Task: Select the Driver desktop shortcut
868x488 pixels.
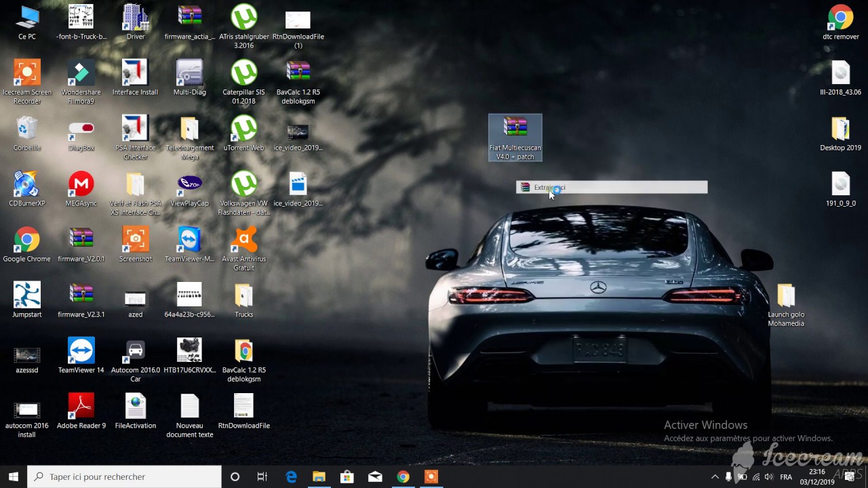Action: (136, 22)
